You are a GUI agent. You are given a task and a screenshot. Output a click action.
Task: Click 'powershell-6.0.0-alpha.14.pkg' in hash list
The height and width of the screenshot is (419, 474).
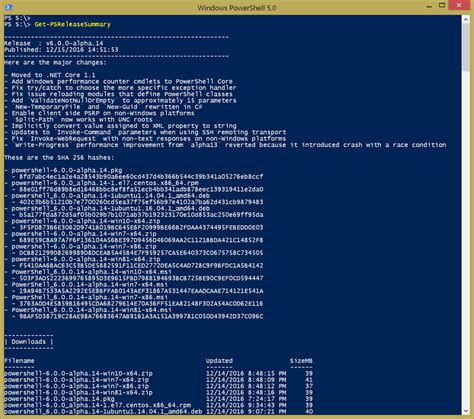[67, 170]
